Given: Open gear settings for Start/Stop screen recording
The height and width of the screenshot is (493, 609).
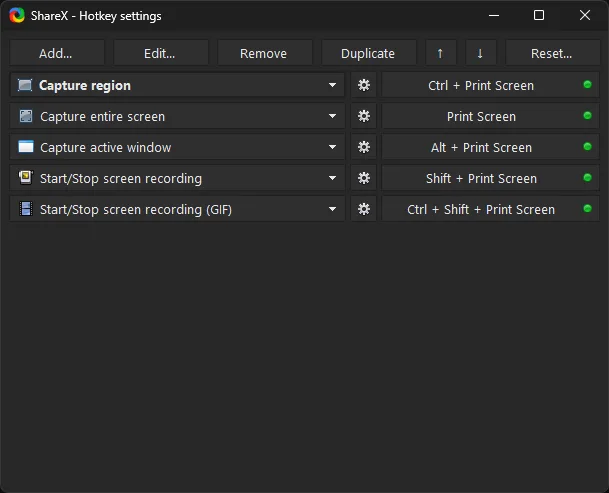Looking at the screenshot, I should point(364,178).
